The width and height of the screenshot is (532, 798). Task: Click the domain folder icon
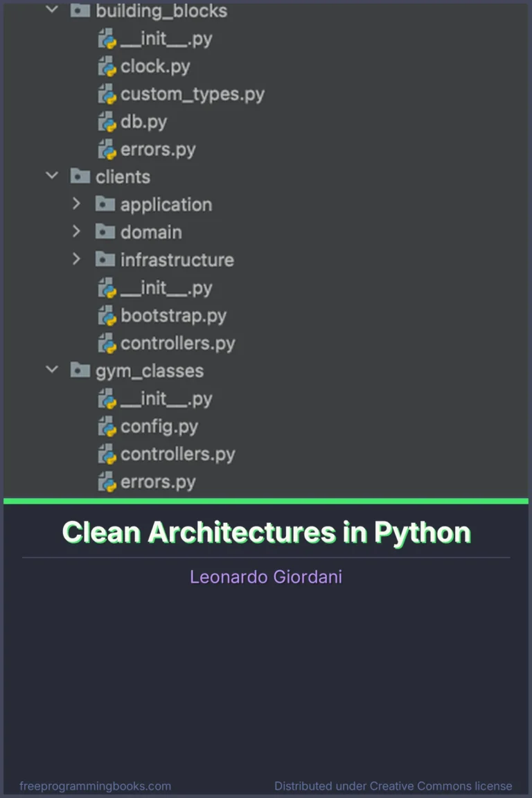[x=105, y=231]
